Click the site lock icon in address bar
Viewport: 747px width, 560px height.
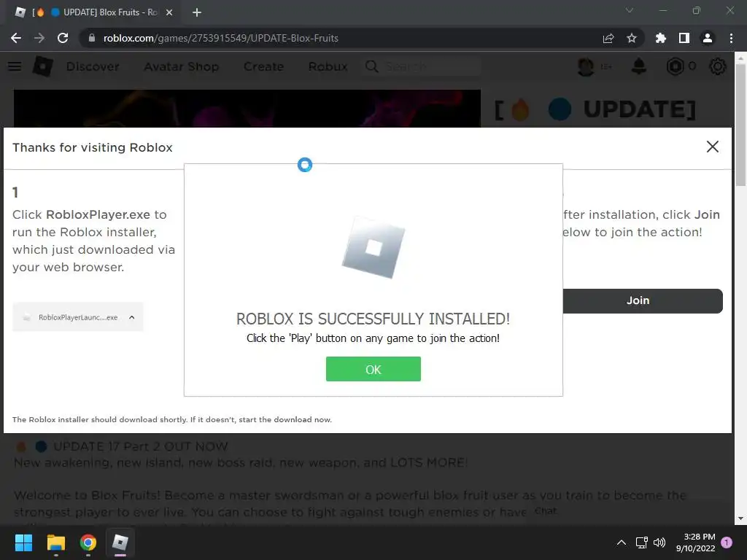coord(92,38)
